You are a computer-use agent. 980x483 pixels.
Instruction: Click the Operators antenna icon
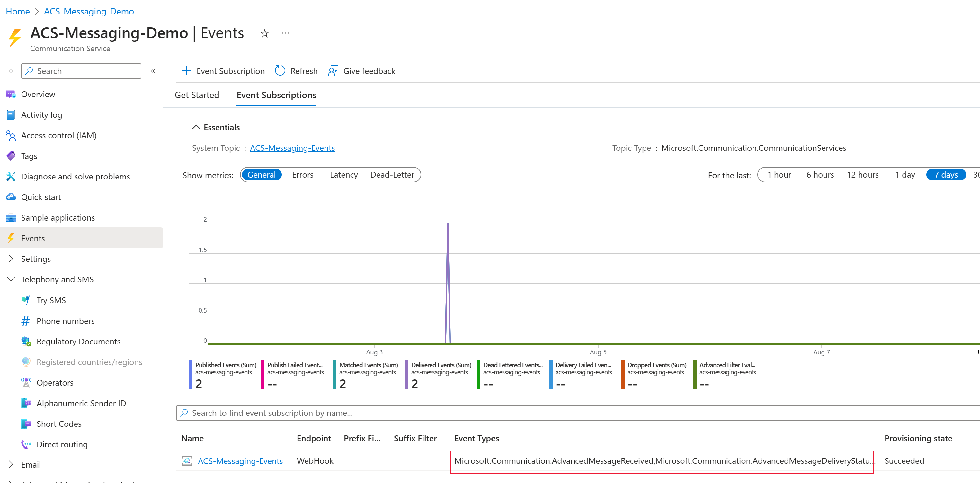point(26,382)
